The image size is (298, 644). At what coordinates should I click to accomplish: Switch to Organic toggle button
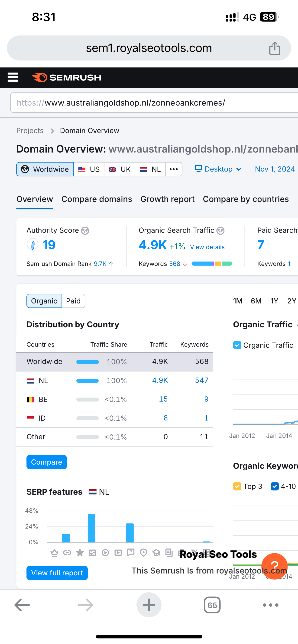[x=44, y=301]
